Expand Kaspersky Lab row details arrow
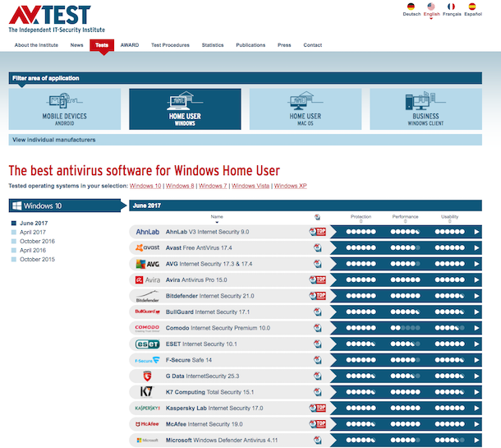The height and width of the screenshot is (448, 501). click(476, 408)
